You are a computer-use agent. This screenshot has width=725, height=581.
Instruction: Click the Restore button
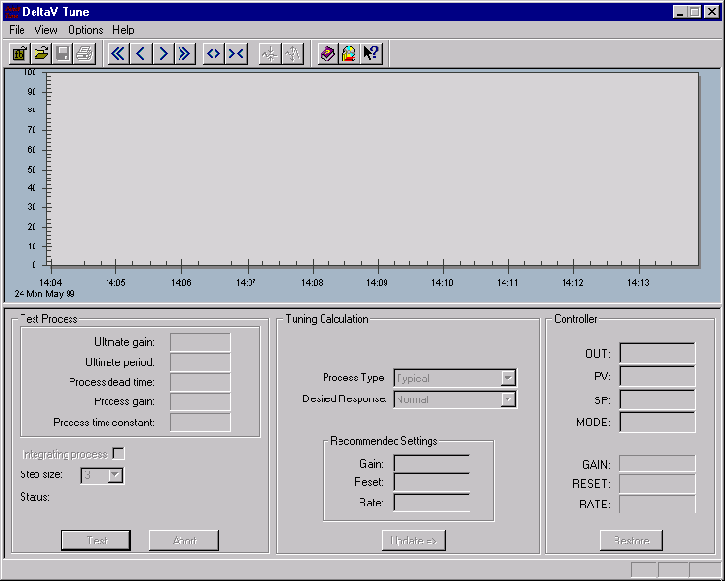point(631,540)
